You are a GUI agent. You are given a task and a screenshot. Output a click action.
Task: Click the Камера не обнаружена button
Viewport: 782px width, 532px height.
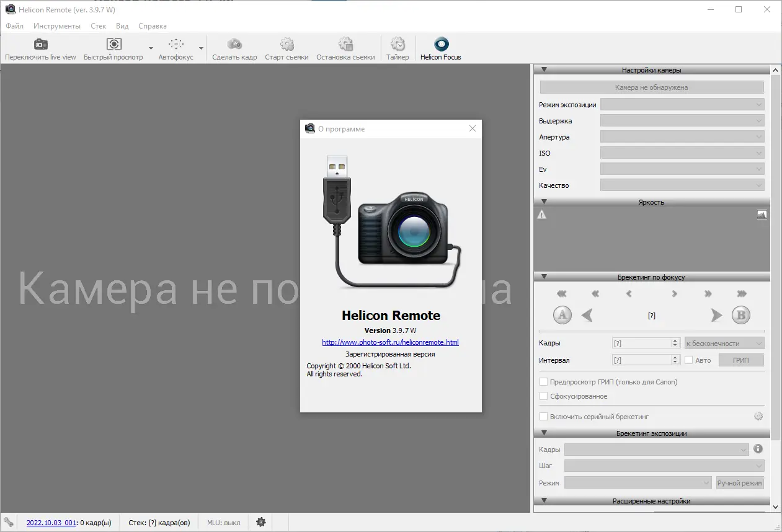pos(652,87)
